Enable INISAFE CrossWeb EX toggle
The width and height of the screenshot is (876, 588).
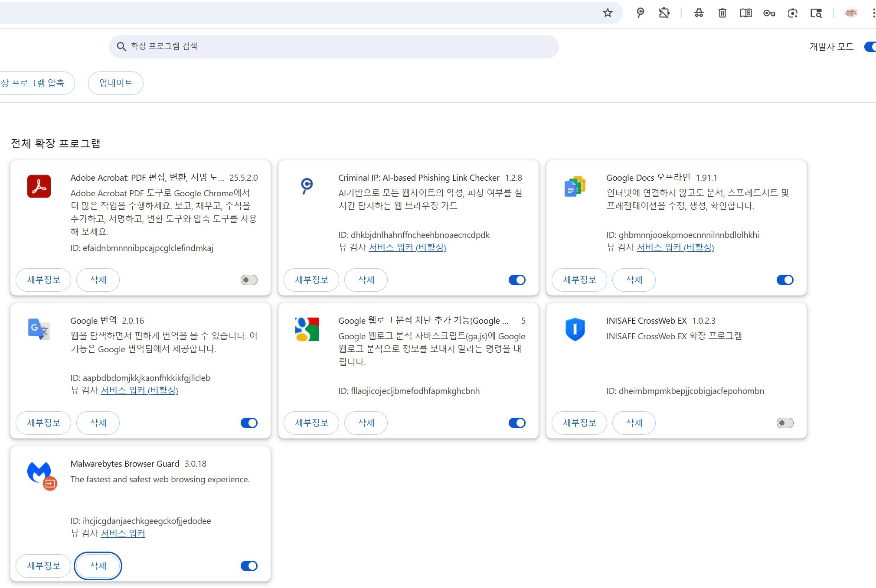[x=785, y=423]
